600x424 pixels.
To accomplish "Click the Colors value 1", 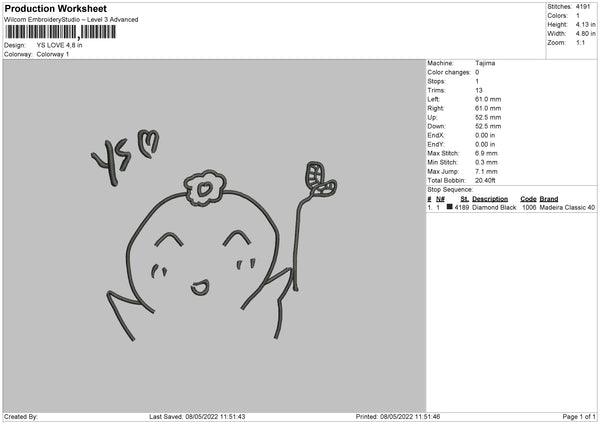I will click(578, 16).
